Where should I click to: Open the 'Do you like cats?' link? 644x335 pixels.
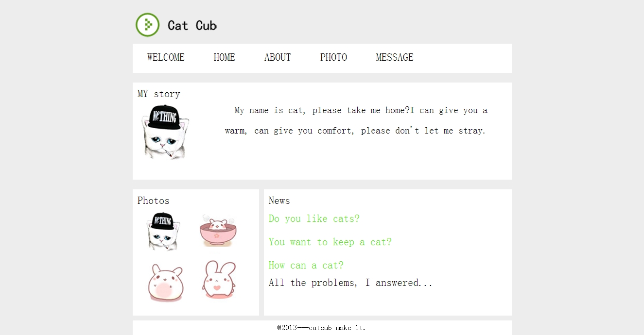314,218
